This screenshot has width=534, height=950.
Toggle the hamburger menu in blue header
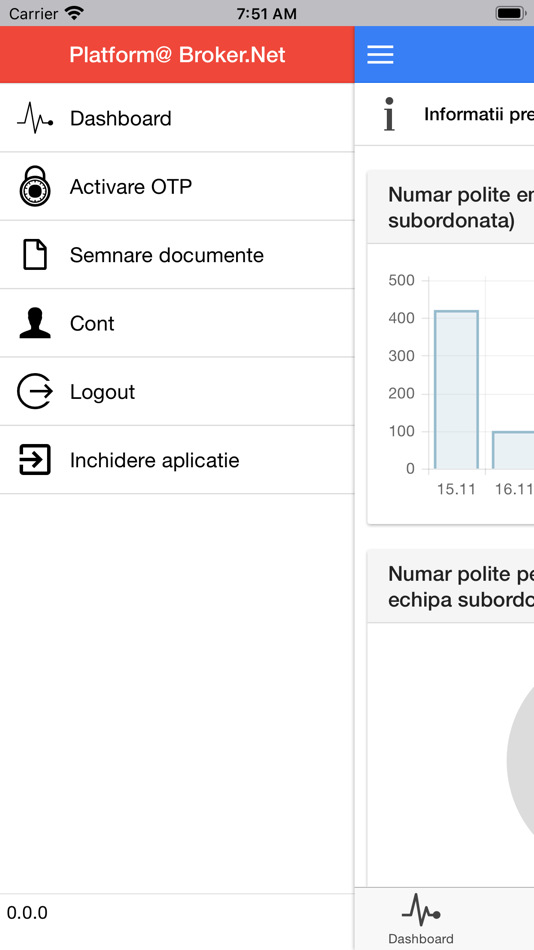[380, 55]
